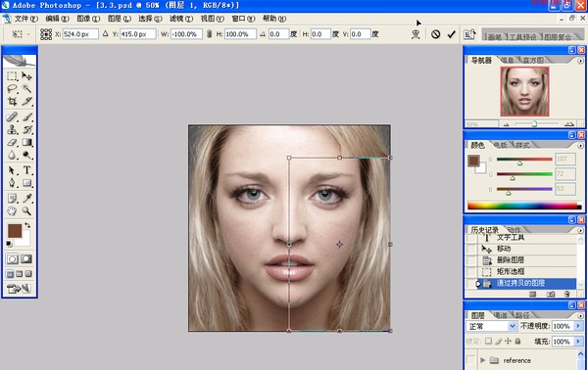Viewport: 588px width, 370px height.
Task: Jump to ImageReady button in toolbox
Action: [x=19, y=289]
